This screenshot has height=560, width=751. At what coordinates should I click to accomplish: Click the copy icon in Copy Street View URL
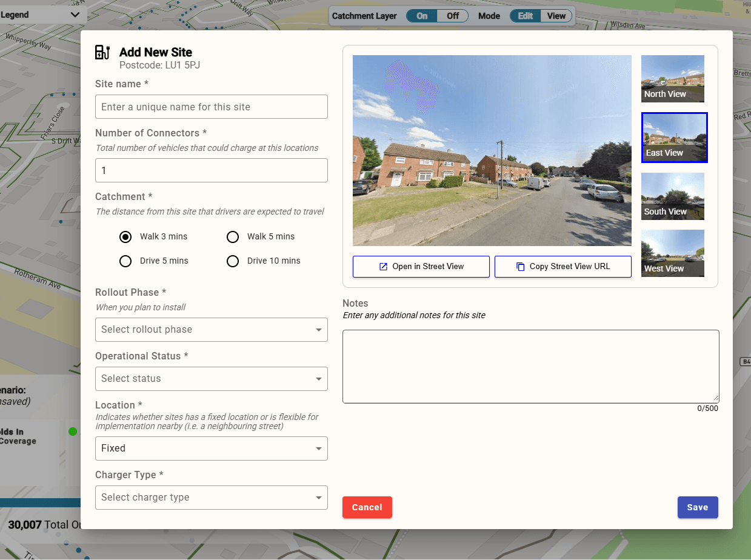[520, 267]
